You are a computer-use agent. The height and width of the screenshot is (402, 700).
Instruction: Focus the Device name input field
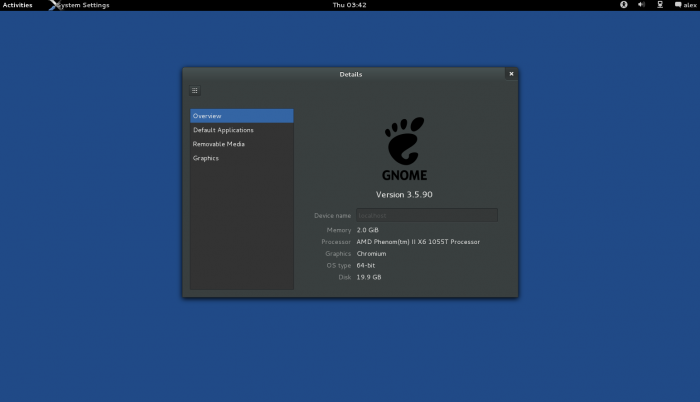point(427,215)
